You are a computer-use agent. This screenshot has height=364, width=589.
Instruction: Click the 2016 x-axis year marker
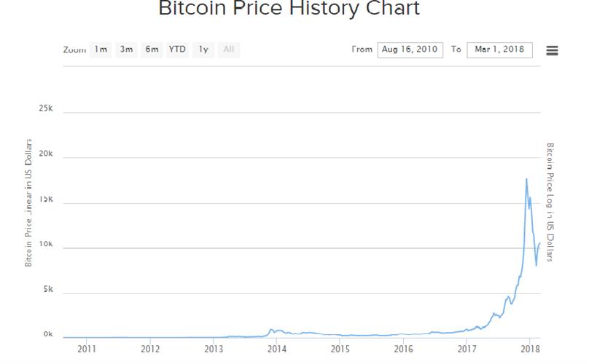click(x=403, y=350)
